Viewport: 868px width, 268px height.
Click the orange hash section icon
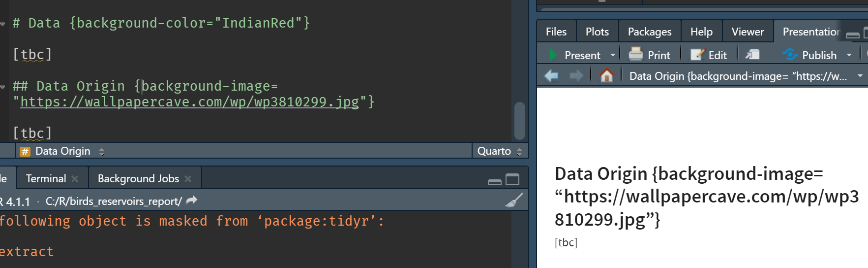[25, 152]
